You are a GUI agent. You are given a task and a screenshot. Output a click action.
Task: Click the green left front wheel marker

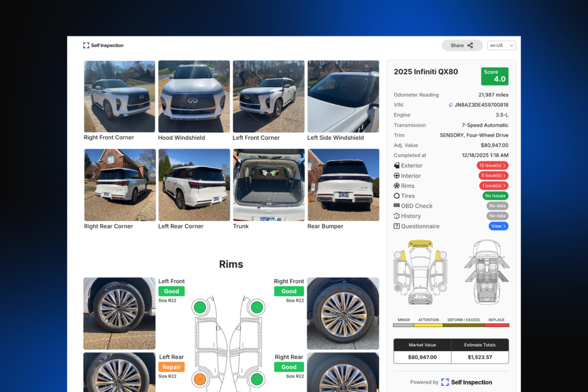click(x=200, y=308)
